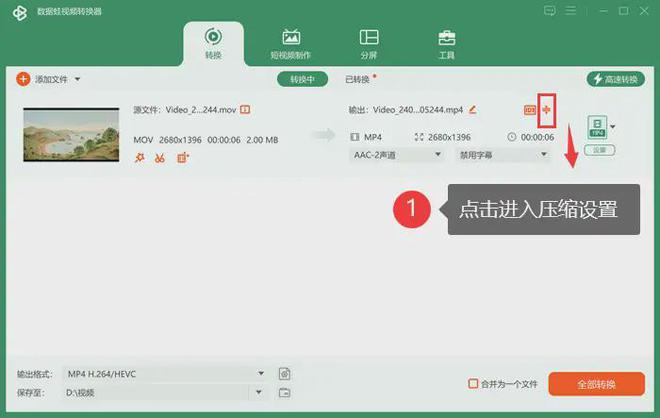The image size is (660, 418).
Task: Click the 全部转换 button
Action: [x=596, y=384]
